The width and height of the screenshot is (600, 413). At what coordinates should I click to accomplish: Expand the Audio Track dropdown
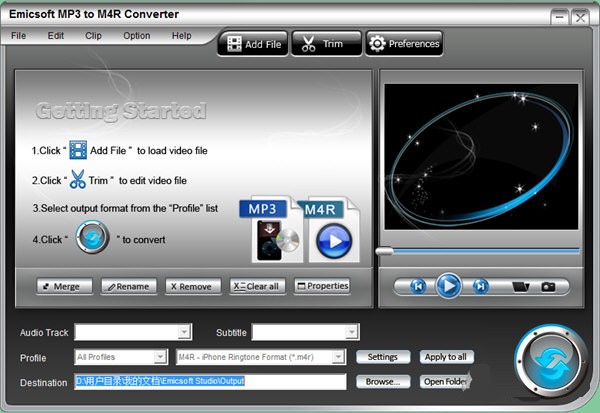[184, 332]
